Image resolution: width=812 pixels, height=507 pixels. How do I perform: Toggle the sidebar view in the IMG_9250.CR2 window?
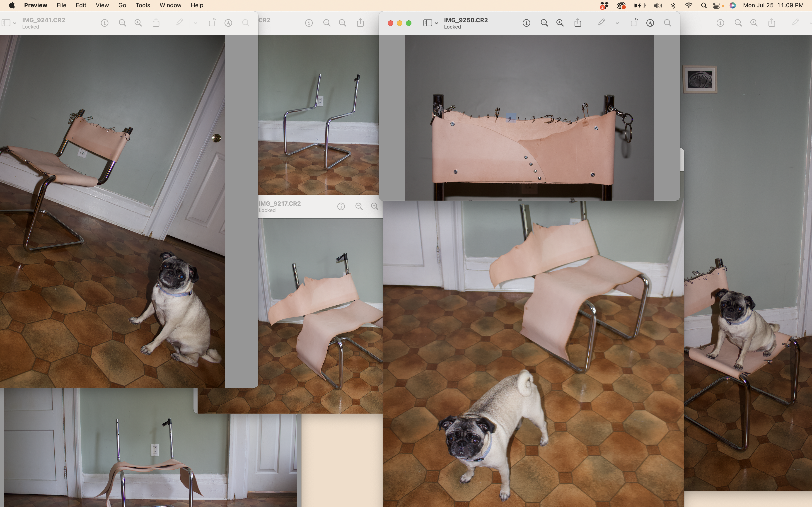pos(427,23)
